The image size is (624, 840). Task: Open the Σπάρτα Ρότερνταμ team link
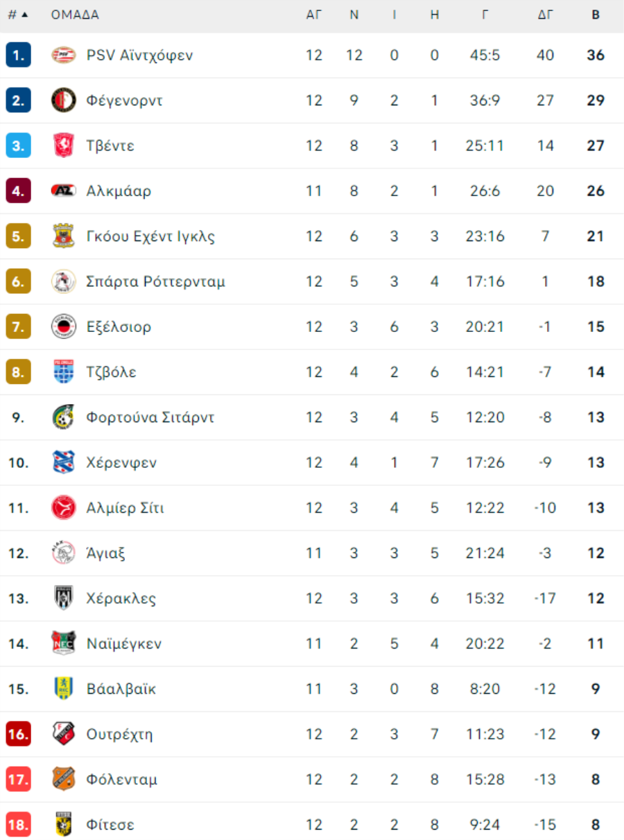pyautogui.click(x=155, y=281)
